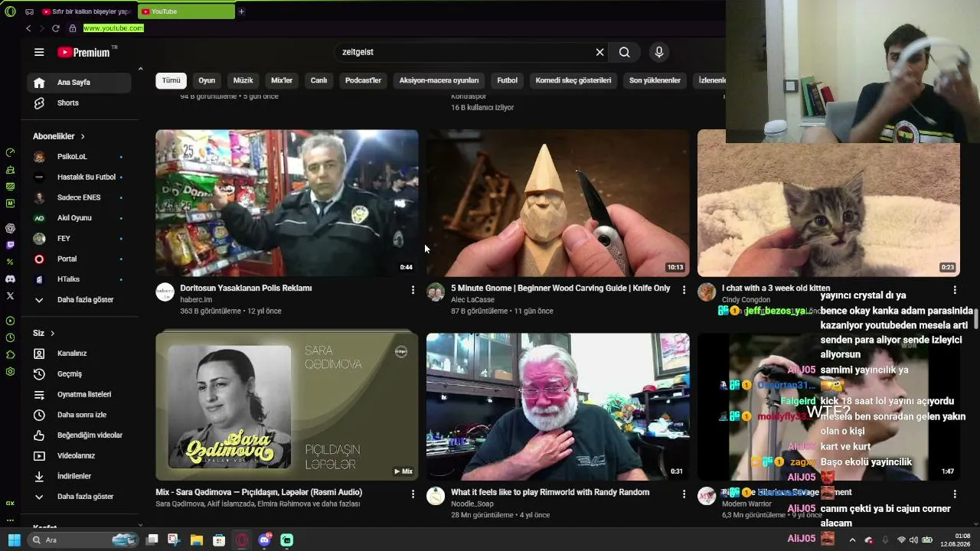
Task: Open Opera sidebar extensions puzzle icon
Action: click(x=10, y=354)
